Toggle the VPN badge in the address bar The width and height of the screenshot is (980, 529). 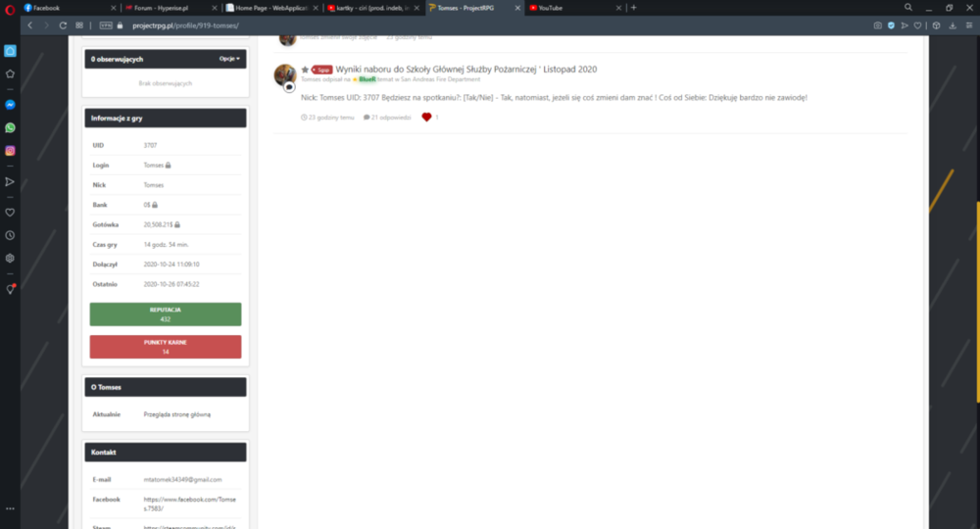point(106,25)
